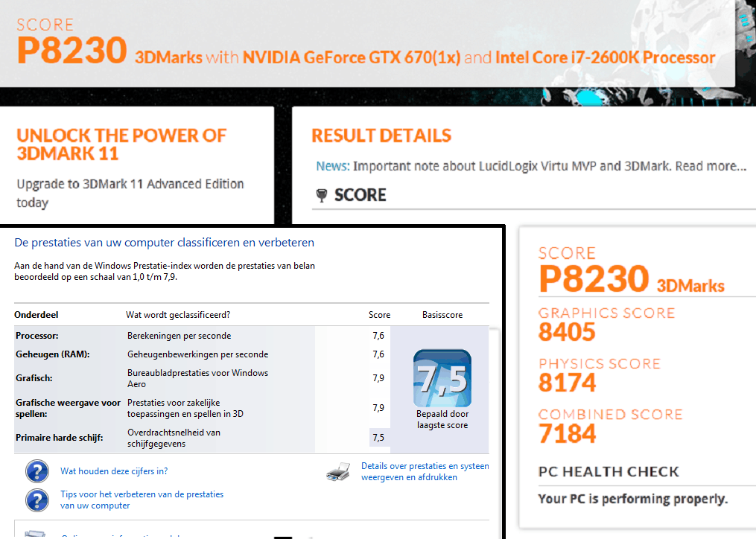This screenshot has height=539, width=756.
Task: Click the Physics Score value 8174
Action: pyautogui.click(x=567, y=383)
